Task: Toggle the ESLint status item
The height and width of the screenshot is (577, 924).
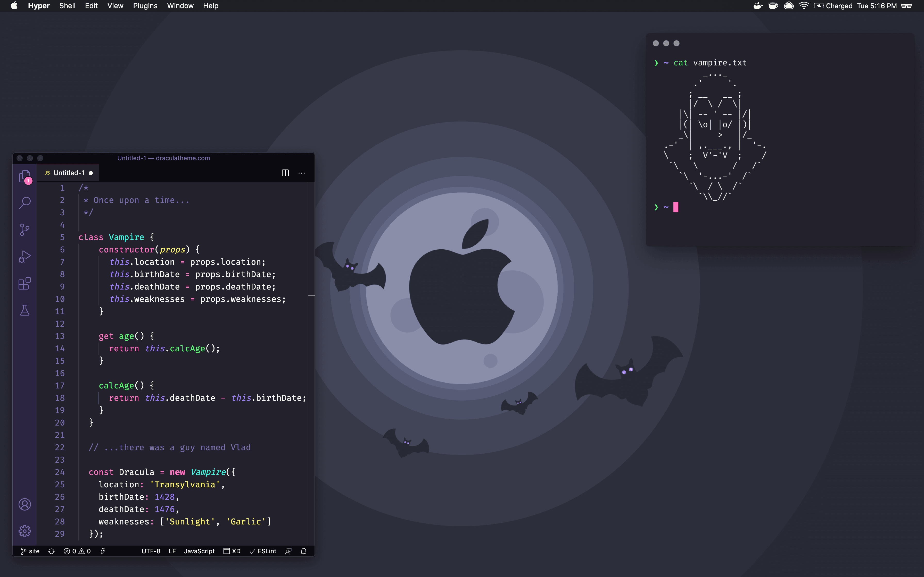Action: pos(263,551)
